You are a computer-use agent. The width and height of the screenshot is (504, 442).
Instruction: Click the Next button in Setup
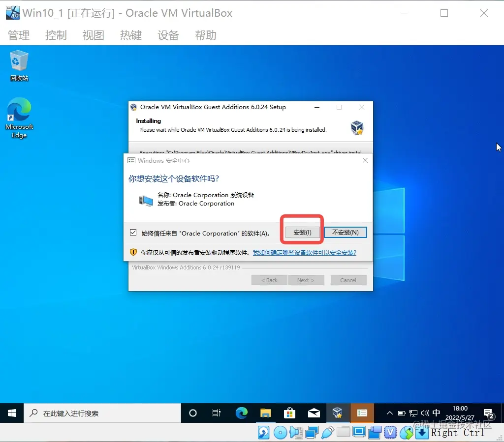pyautogui.click(x=306, y=280)
